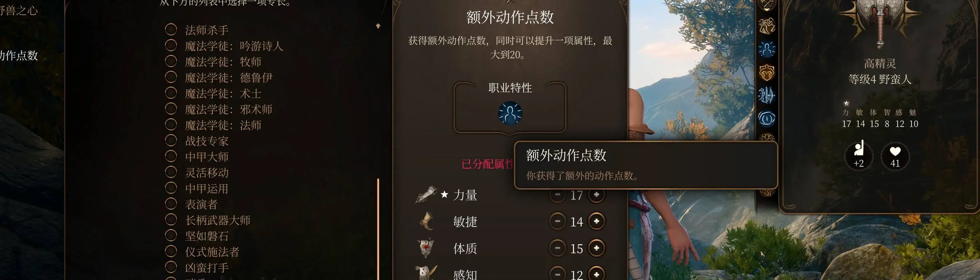
Task: Click the scroll-up diamond above feat list
Action: click(x=378, y=26)
